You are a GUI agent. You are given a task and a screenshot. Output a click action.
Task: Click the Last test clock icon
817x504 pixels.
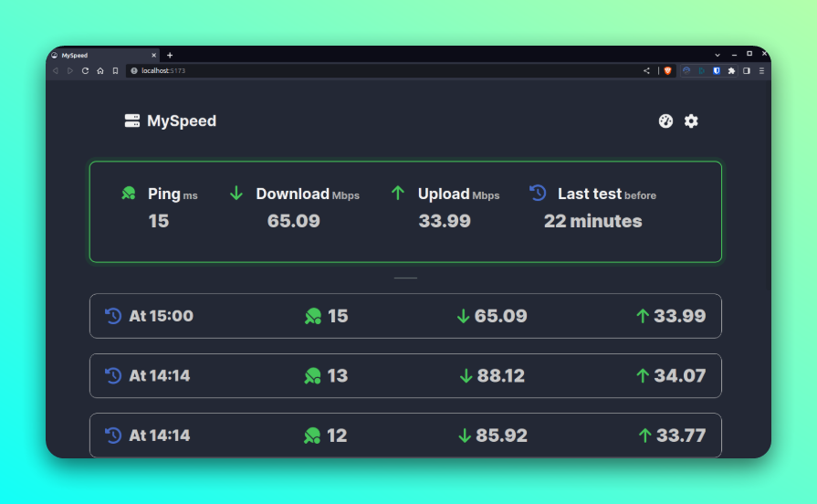point(538,193)
